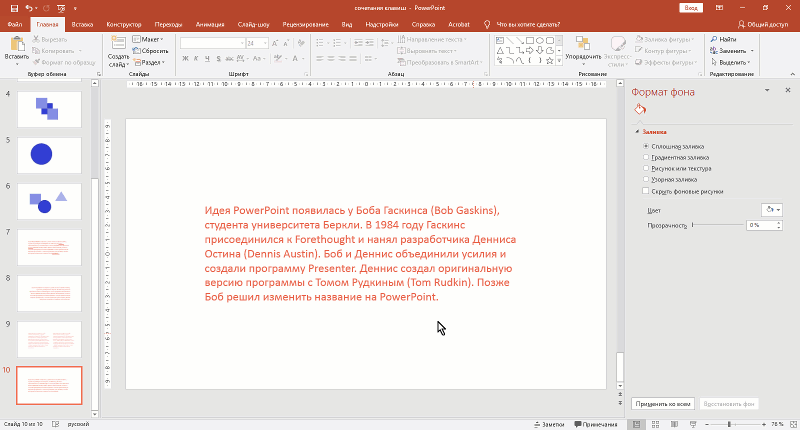Click the zoom in plus button
The height and width of the screenshot is (430, 800).
coord(764,424)
